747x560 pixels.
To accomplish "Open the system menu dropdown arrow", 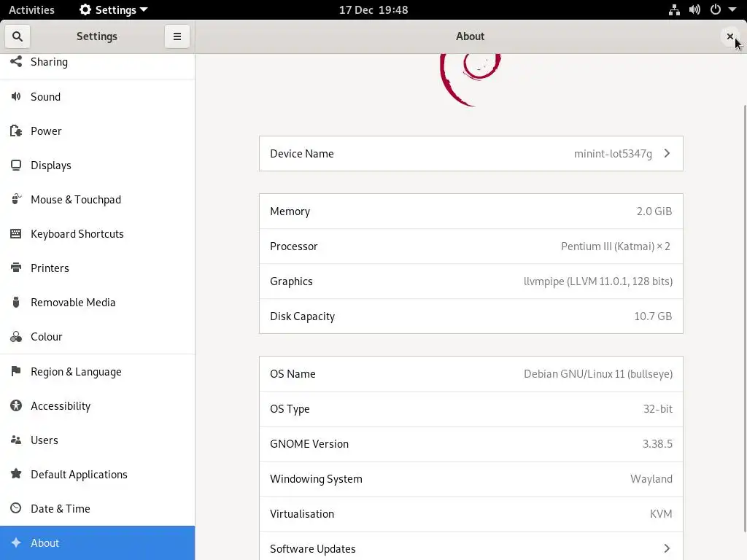I will 732,9.
